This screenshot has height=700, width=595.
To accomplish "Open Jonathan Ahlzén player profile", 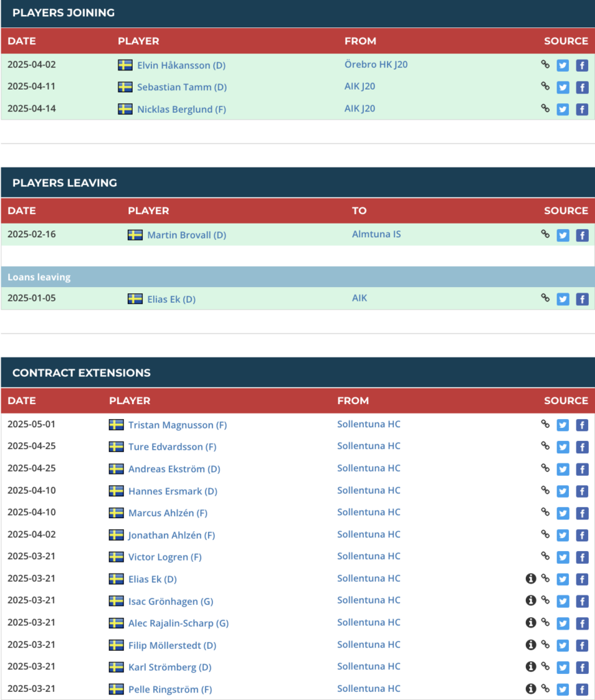I will click(x=172, y=535).
